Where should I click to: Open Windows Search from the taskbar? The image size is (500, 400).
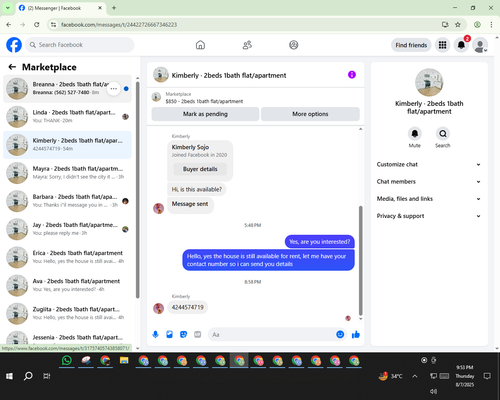28,376
